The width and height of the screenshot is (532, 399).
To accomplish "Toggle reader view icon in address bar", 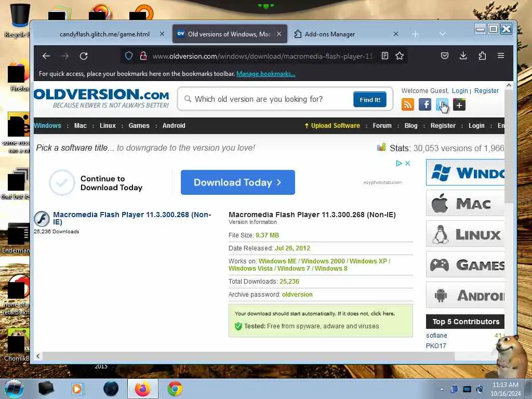I will 385,56.
